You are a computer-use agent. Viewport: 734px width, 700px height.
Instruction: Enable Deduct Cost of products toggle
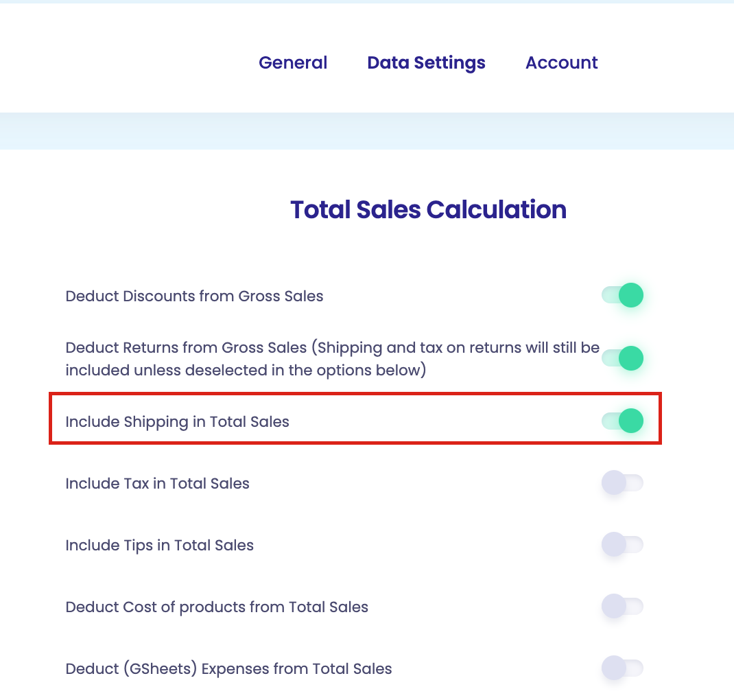pos(623,607)
